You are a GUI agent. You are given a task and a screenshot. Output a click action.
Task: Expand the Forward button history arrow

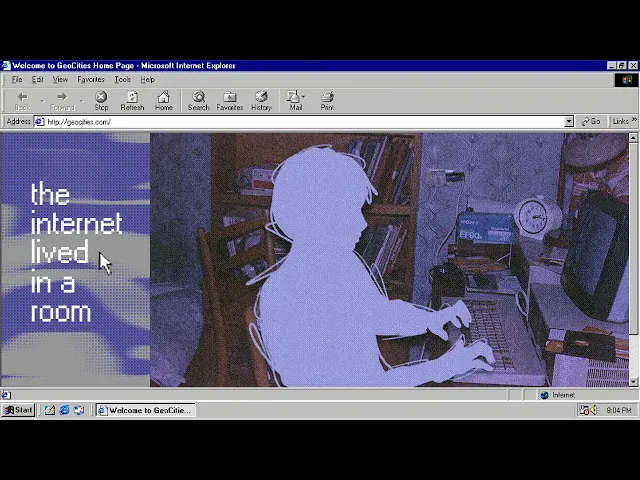pyautogui.click(x=82, y=101)
